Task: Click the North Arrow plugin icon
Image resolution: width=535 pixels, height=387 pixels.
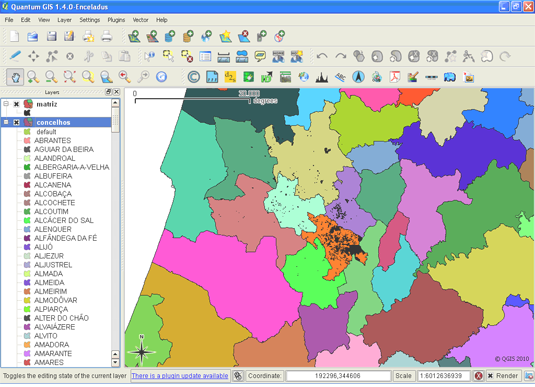Action: click(x=358, y=77)
